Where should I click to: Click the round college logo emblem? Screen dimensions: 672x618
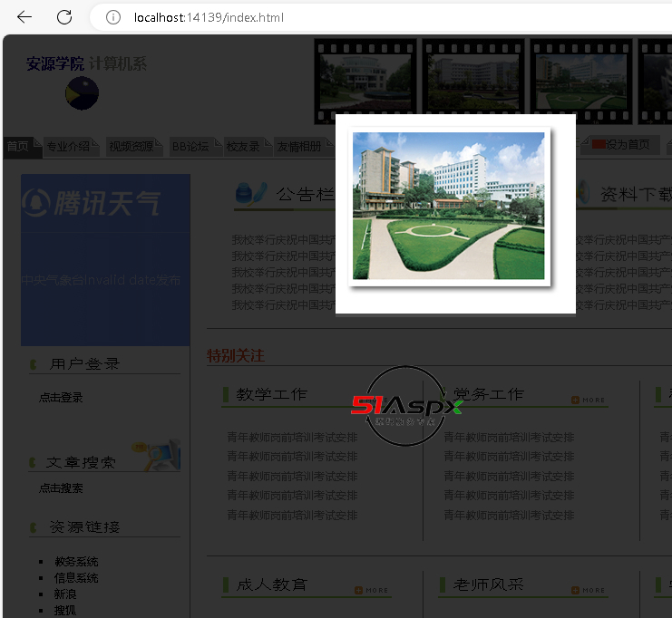coord(82,93)
